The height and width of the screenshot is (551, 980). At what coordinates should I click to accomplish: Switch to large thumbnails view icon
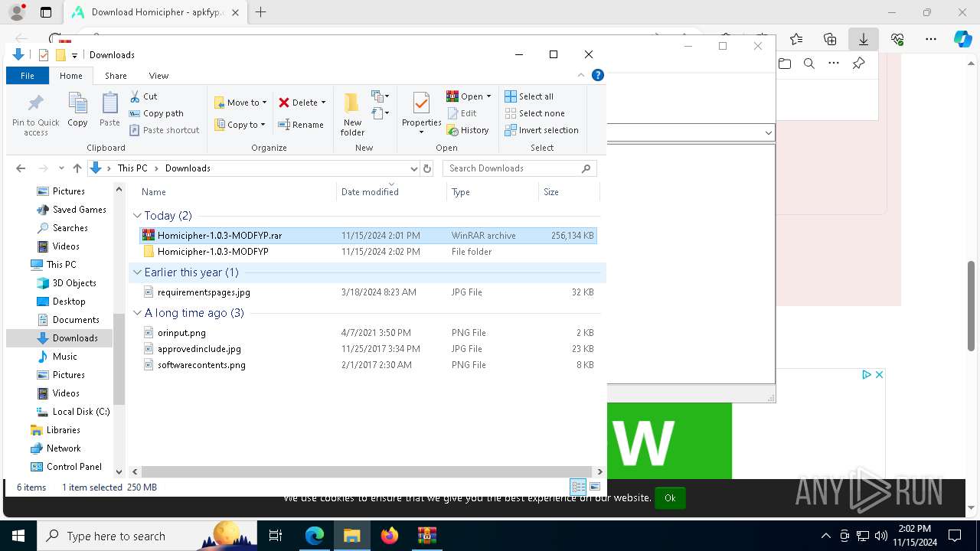tap(595, 487)
